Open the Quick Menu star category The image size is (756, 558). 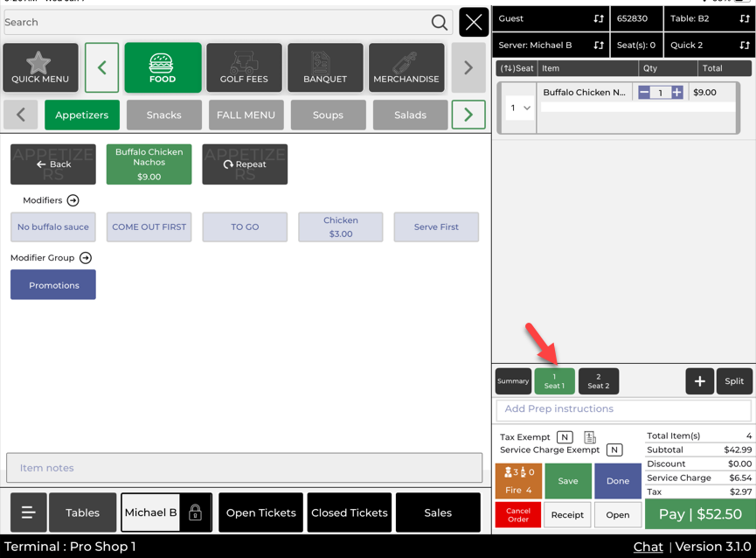(40, 68)
